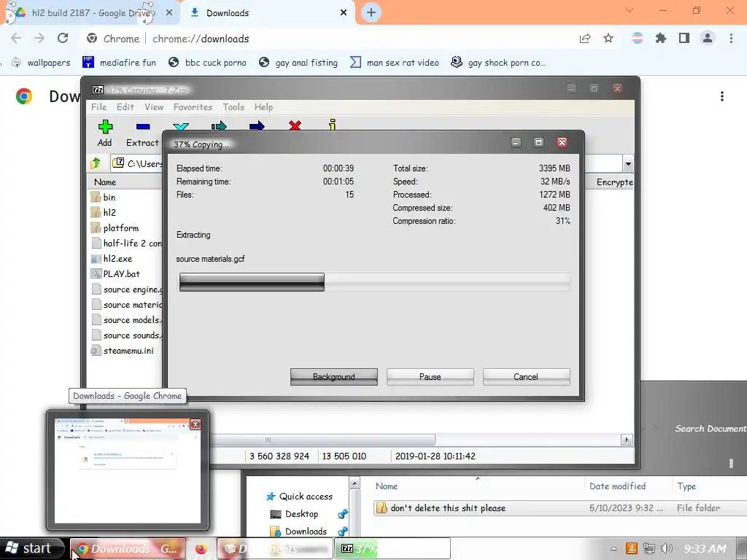Open the File menu in 7-Zip
The height and width of the screenshot is (560, 747).
point(98,107)
